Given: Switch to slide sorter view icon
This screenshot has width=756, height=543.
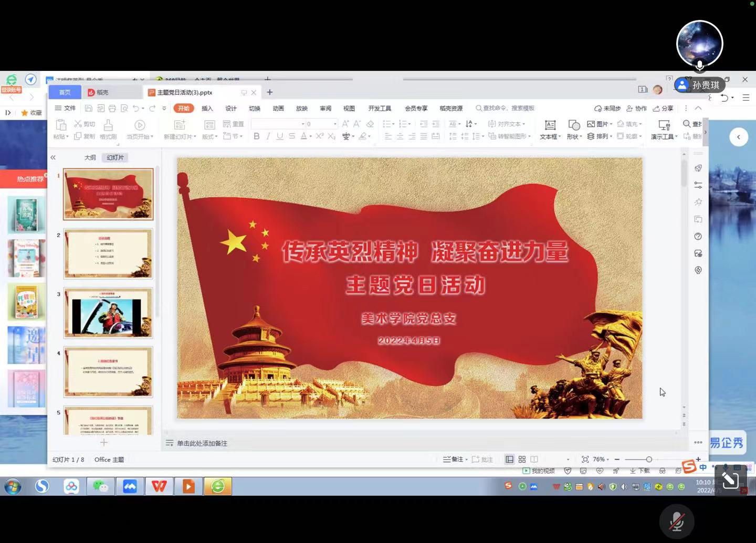Looking at the screenshot, I should coord(522,459).
